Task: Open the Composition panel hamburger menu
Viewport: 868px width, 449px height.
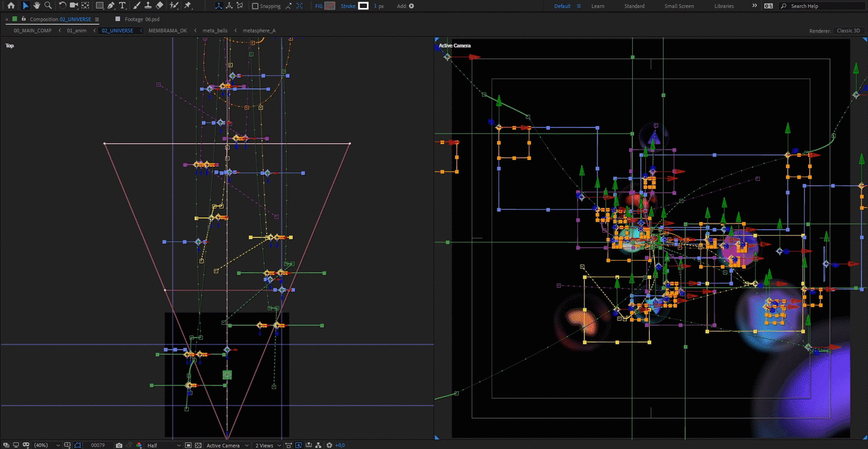Action: coord(97,19)
